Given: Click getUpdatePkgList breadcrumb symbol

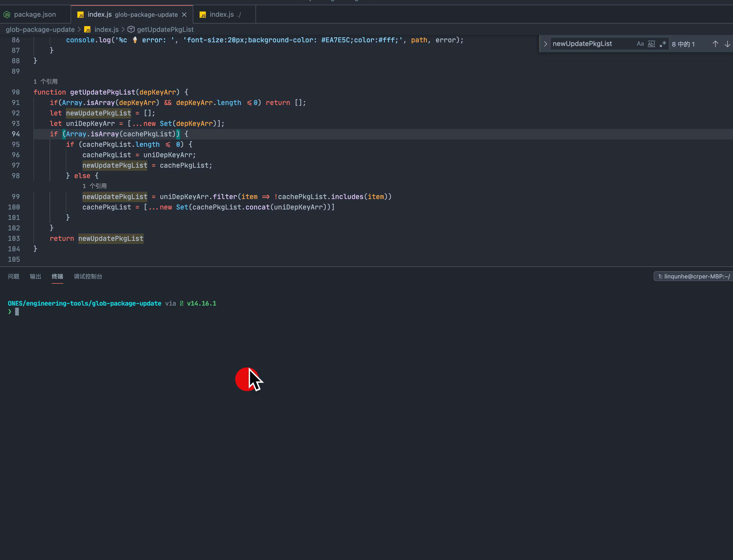Looking at the screenshot, I should click(165, 29).
